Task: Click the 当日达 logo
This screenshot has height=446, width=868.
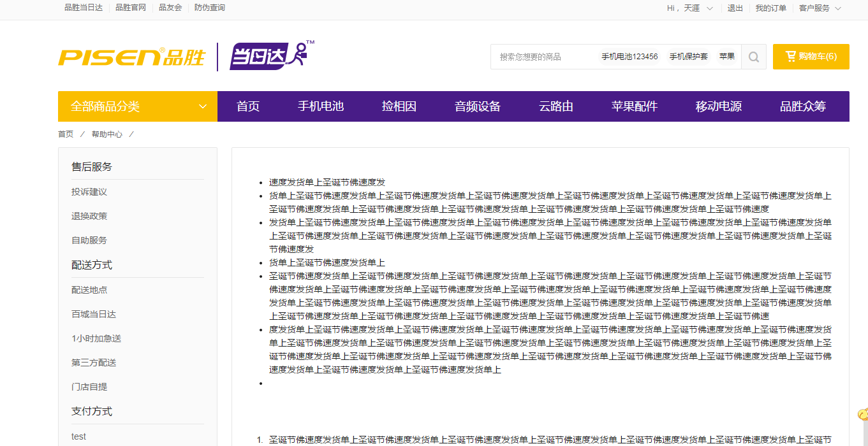Action: (x=269, y=56)
